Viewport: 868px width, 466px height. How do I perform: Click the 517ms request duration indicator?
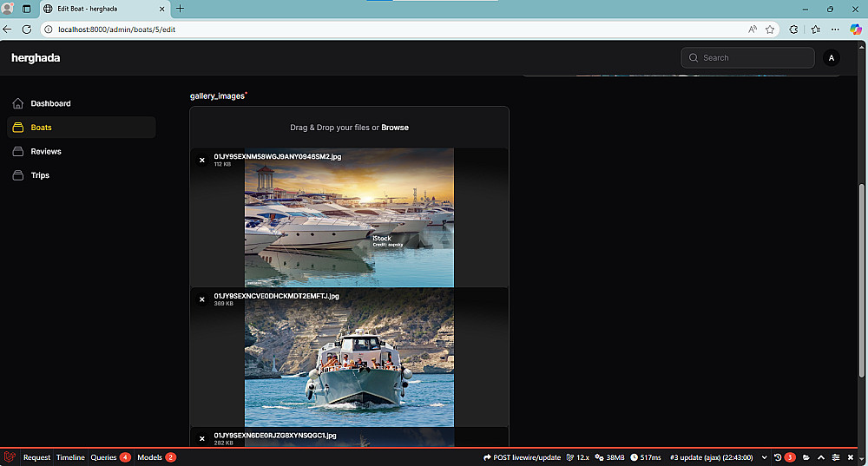[646, 457]
